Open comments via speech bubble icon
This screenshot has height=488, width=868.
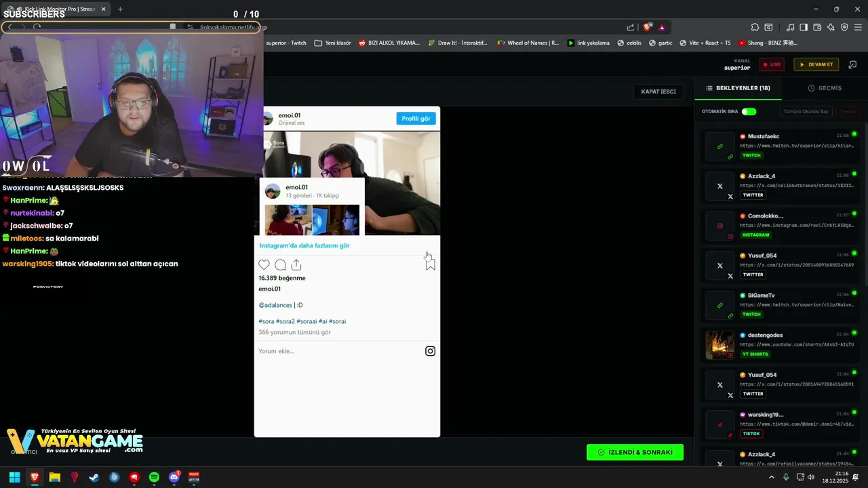[280, 265]
